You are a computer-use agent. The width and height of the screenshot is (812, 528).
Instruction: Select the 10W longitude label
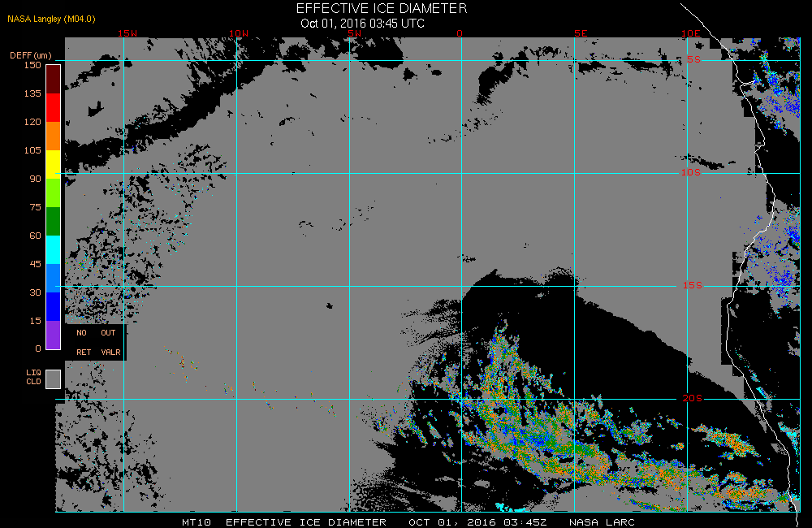239,33
